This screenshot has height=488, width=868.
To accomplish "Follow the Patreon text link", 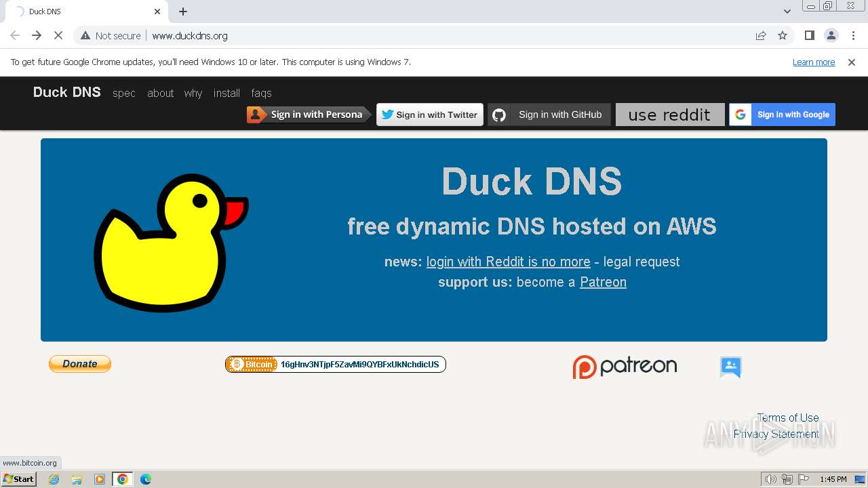I will pyautogui.click(x=603, y=282).
